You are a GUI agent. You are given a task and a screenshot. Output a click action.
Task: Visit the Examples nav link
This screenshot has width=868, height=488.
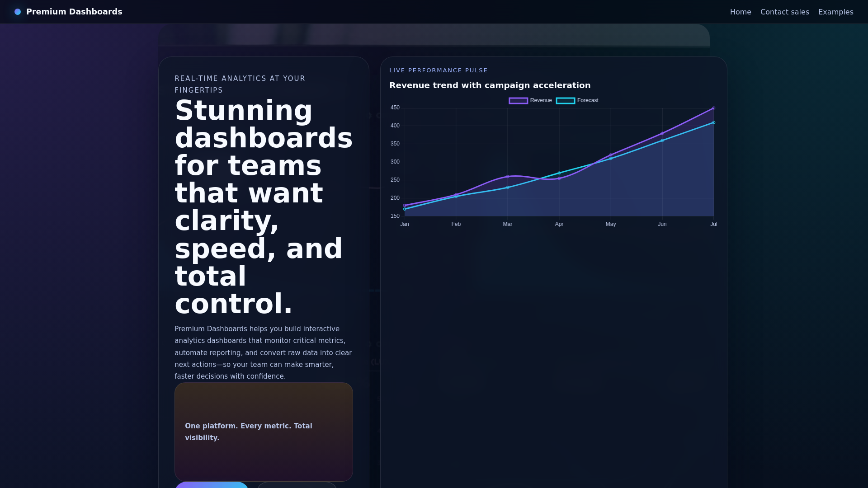click(836, 12)
